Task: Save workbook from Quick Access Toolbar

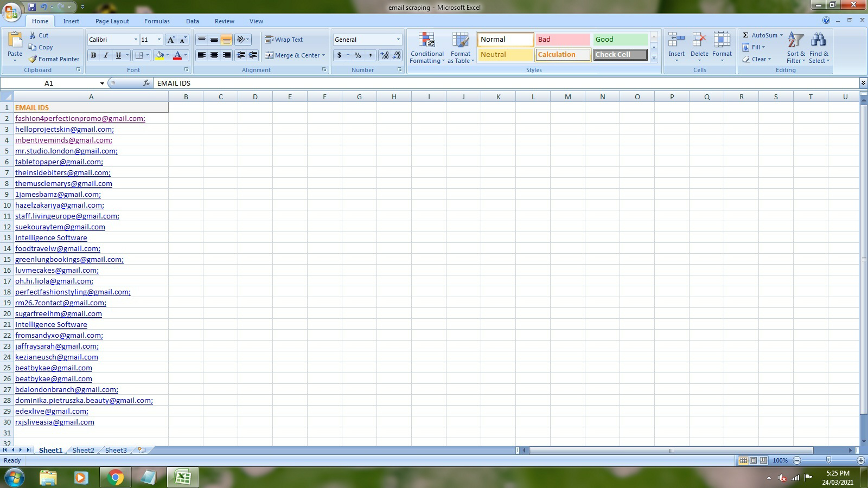Action: point(32,7)
